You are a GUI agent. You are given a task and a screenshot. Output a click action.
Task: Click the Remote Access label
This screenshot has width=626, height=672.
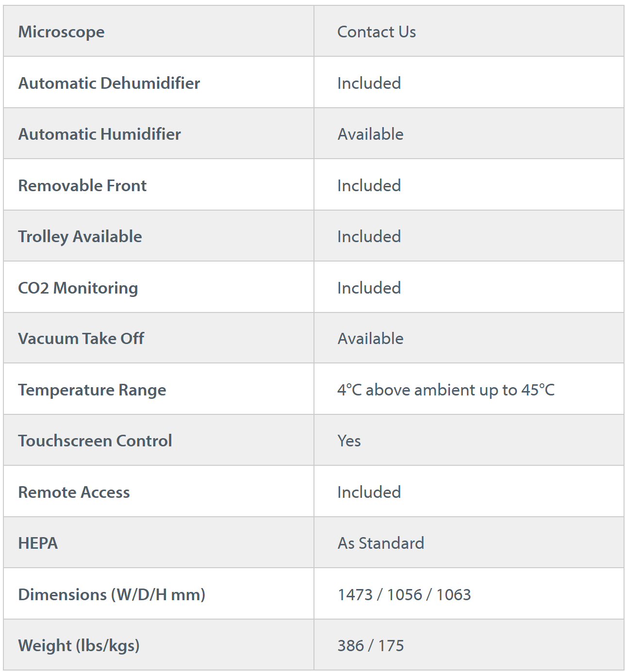[x=74, y=492]
